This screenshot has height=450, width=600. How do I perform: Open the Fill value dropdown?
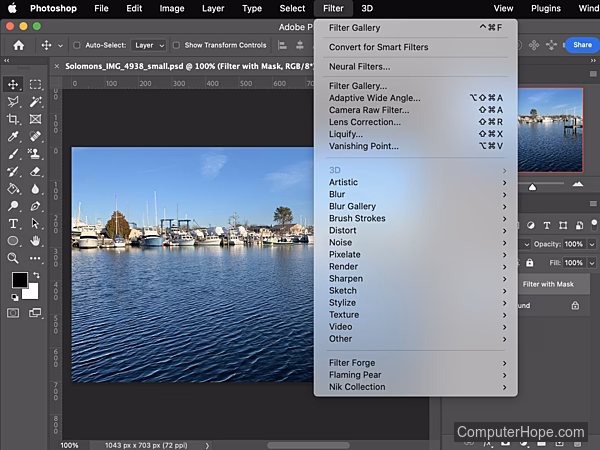592,263
